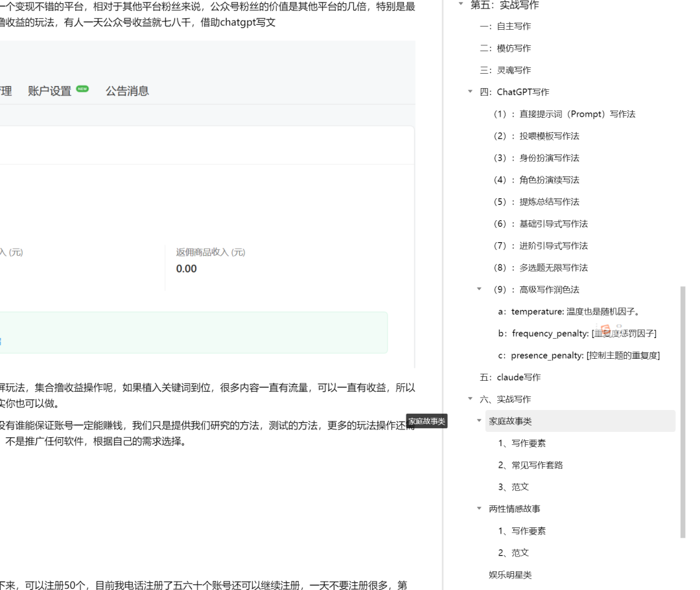Select (4) 角色扮演续写法 outline entry
This screenshot has width=700, height=590.
click(x=536, y=180)
